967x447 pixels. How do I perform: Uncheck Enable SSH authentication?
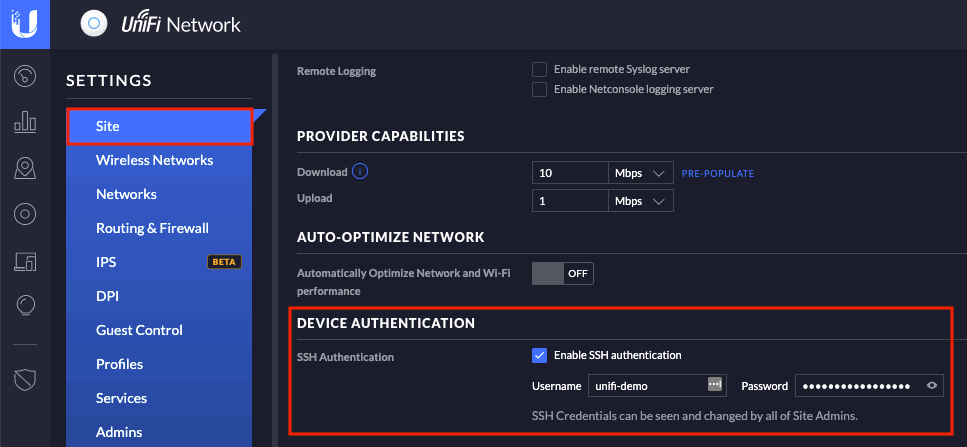point(540,355)
